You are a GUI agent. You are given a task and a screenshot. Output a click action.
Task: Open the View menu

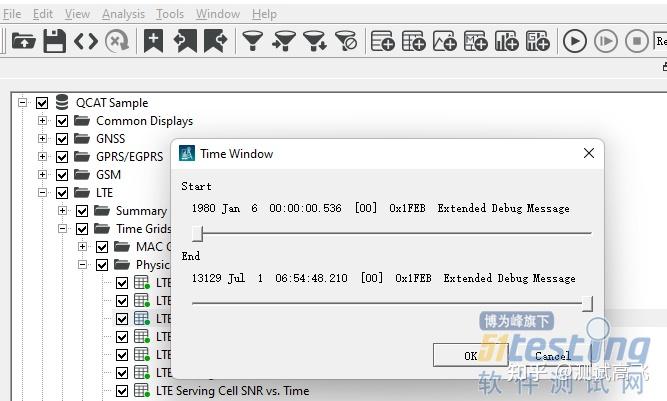tap(77, 14)
